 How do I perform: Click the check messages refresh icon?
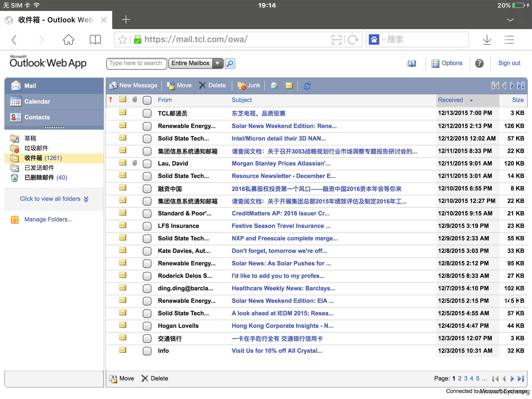pos(307,86)
